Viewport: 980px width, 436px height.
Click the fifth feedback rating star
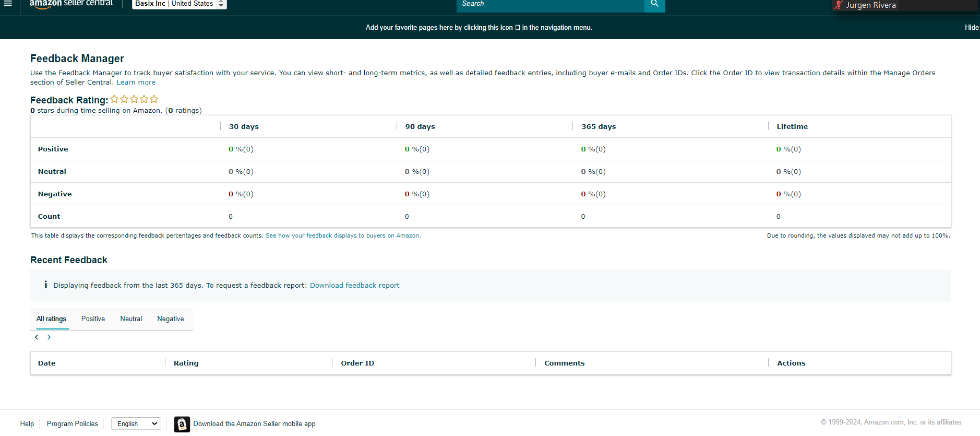coord(154,99)
